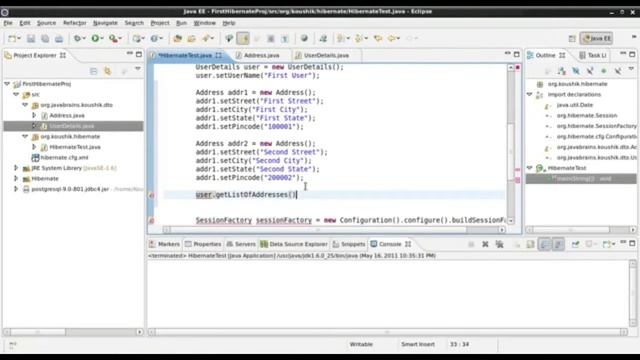Expand Address.java in Project Explorer
The image size is (640, 360).
pyautogui.click(x=34, y=116)
